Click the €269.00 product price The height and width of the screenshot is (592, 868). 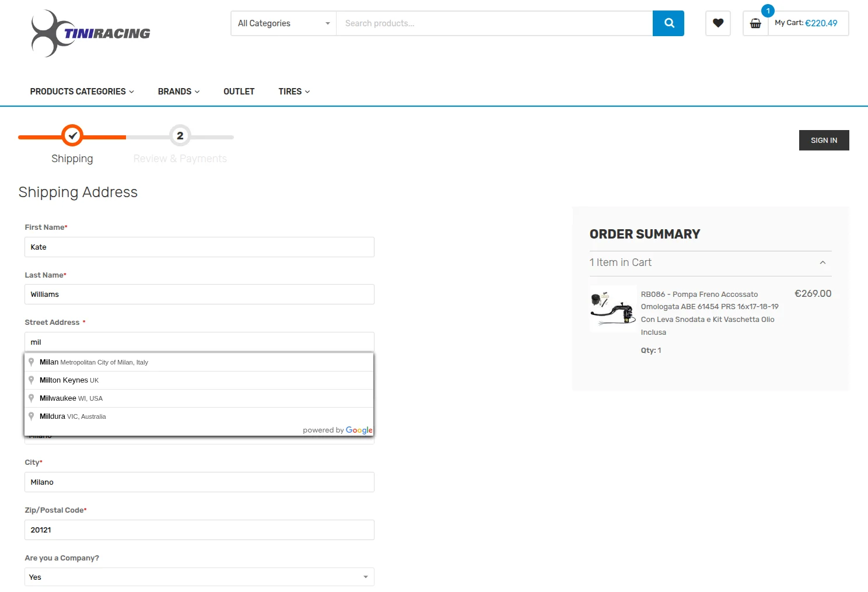(813, 293)
